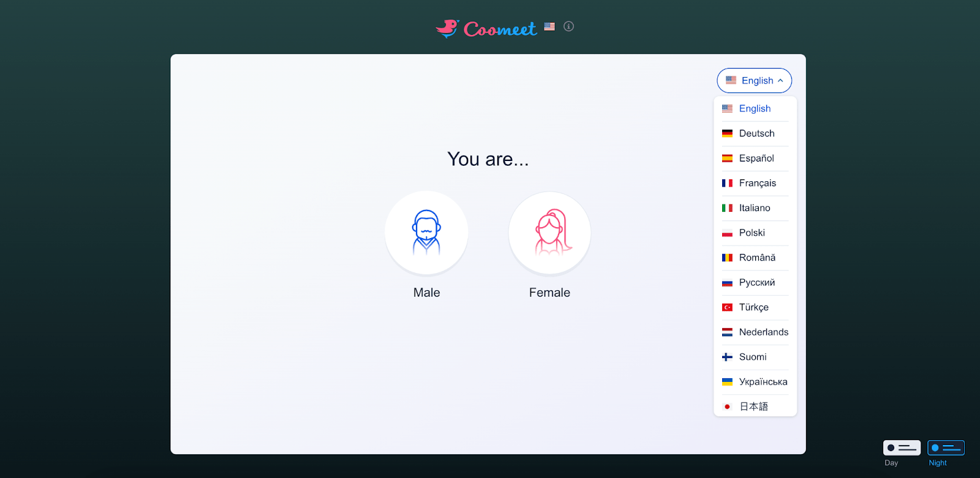Click the German flag icon
Viewport: 980px width, 478px height.
pyautogui.click(x=727, y=133)
